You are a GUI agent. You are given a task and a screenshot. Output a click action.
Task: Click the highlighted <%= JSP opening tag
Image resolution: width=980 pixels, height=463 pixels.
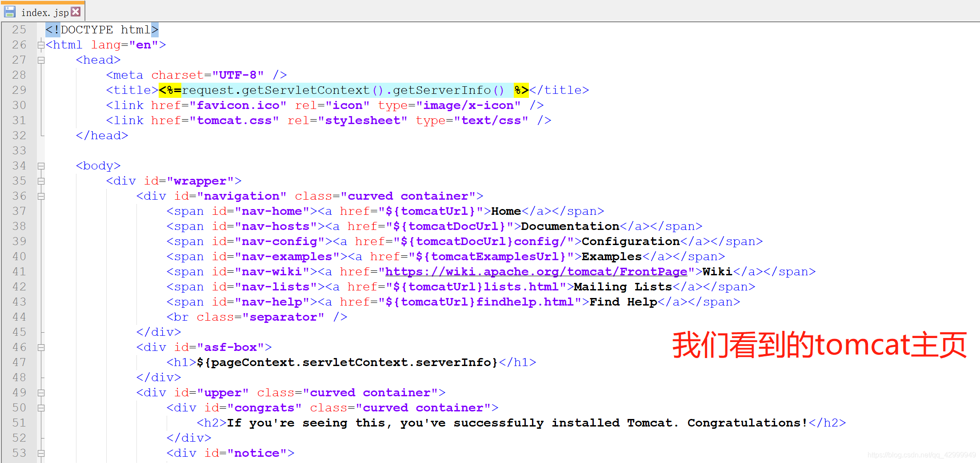[x=170, y=90]
